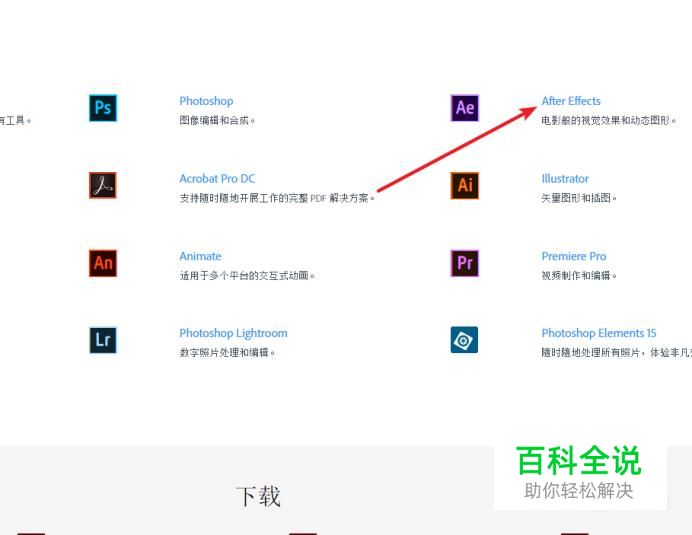Click the Lightroom Lr icon
692x535 pixels.
[103, 340]
